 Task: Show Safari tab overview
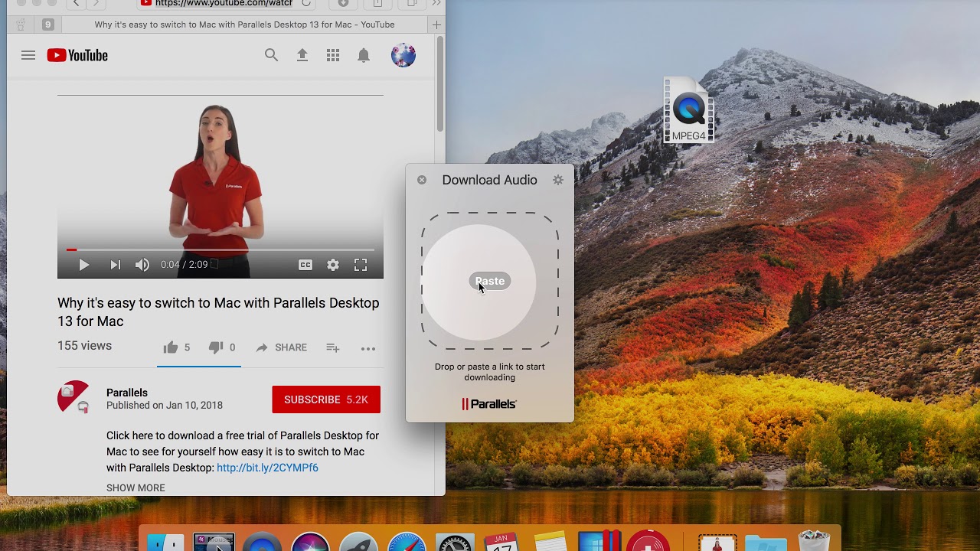click(411, 4)
